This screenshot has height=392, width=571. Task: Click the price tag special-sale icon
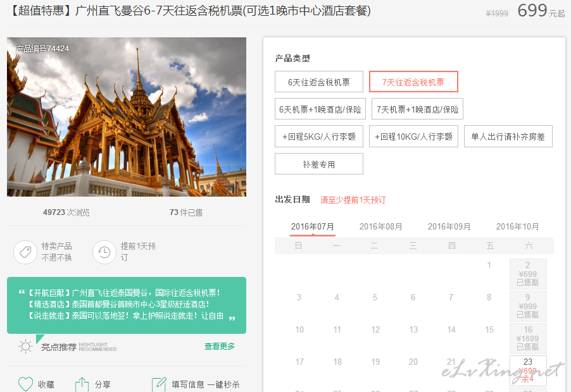pos(25,252)
